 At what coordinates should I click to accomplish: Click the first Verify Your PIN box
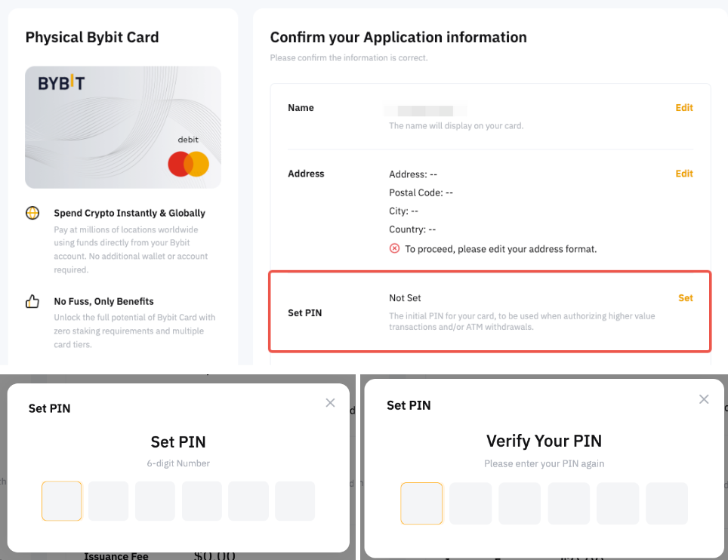tap(421, 503)
